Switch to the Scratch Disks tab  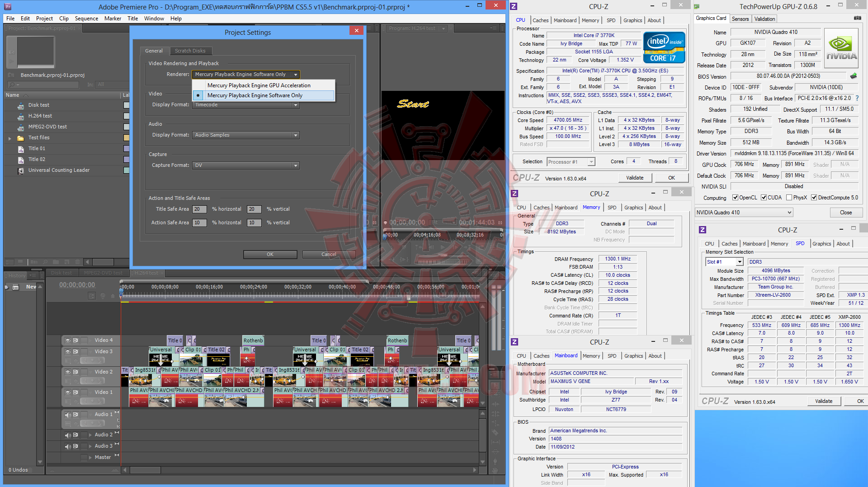point(190,51)
